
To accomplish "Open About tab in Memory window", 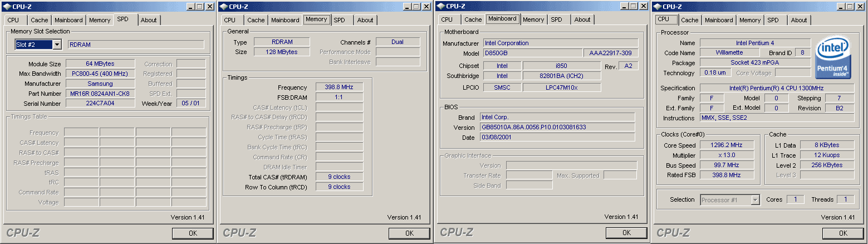I will click(x=365, y=20).
